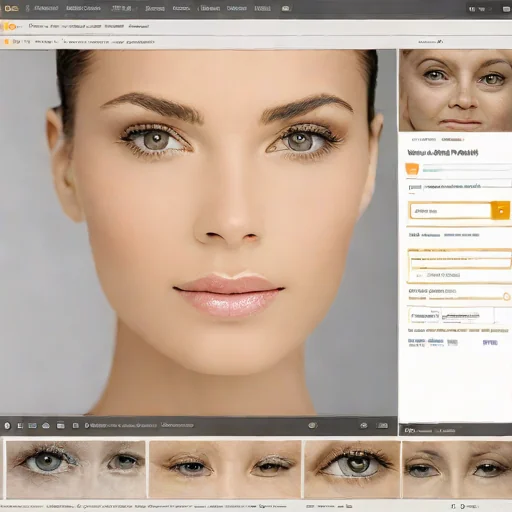Click the left tab of the small two-part side panel box

(425, 315)
